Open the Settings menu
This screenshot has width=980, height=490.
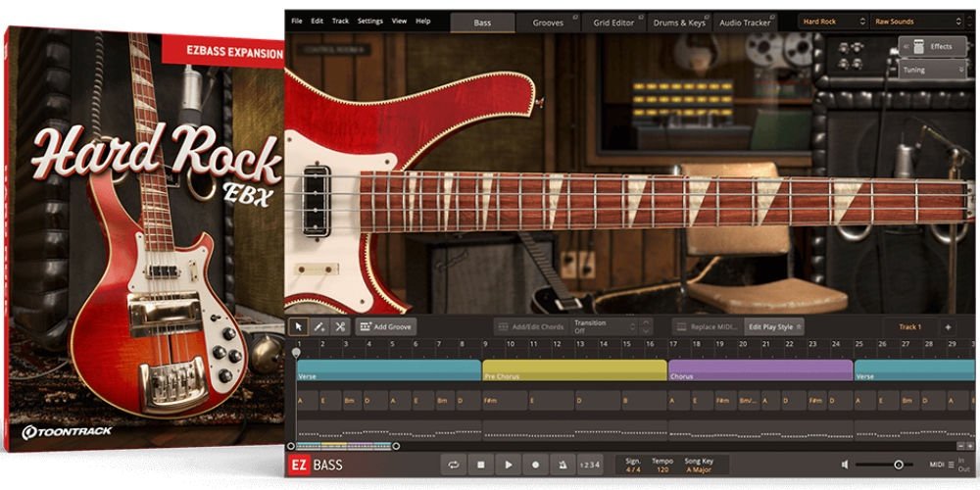(369, 21)
